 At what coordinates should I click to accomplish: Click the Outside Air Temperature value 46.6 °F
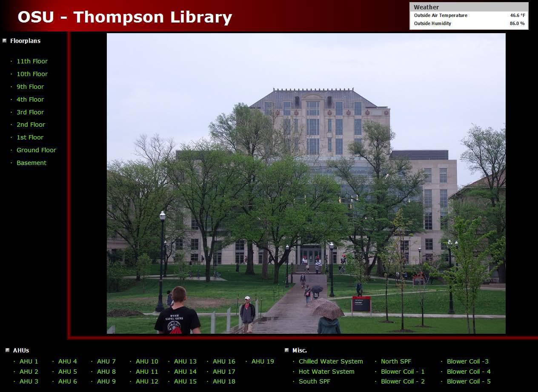(518, 15)
